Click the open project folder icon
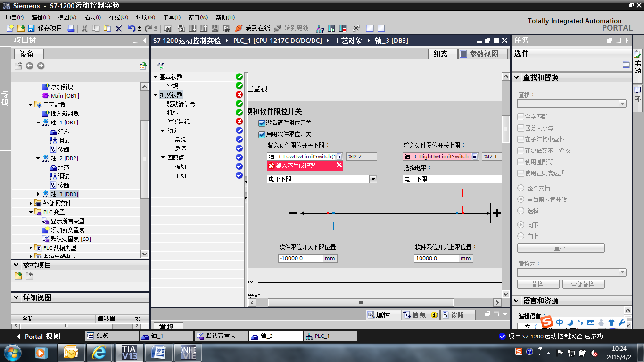This screenshot has width=644, height=362. [21, 28]
